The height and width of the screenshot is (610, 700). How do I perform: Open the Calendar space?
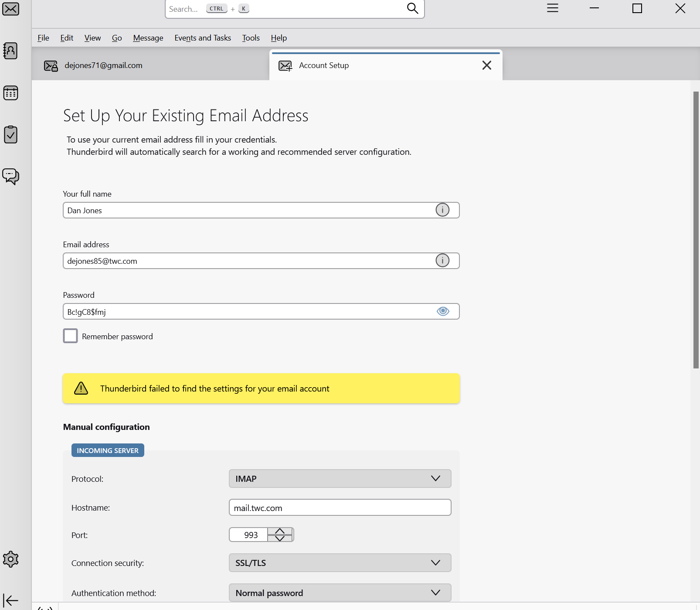[10, 92]
